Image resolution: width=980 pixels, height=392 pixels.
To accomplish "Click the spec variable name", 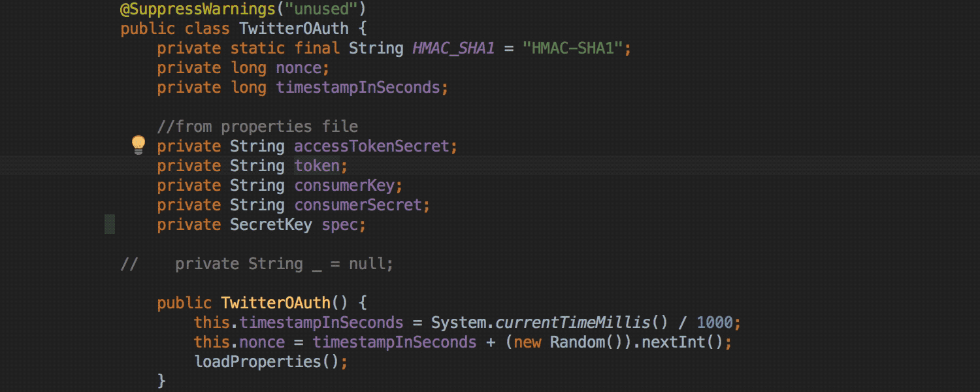I will [x=340, y=225].
